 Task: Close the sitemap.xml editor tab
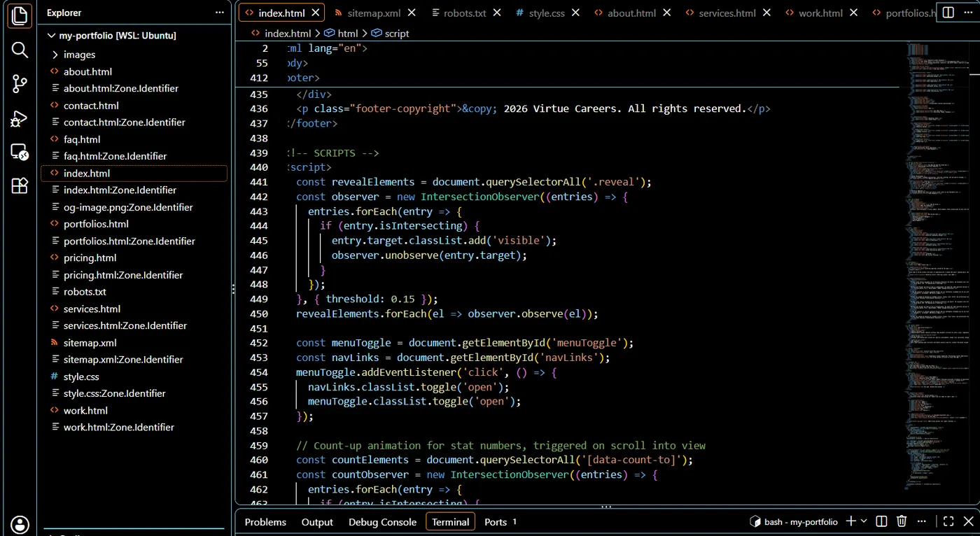click(412, 13)
